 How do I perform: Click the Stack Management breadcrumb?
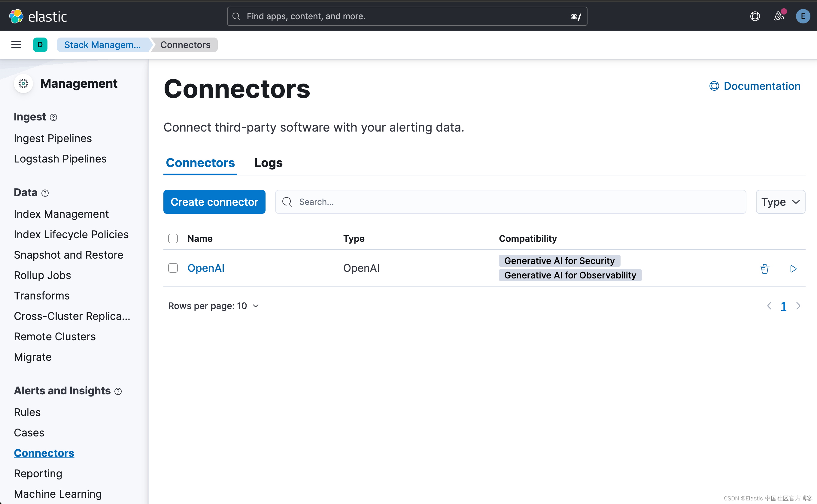coord(103,45)
